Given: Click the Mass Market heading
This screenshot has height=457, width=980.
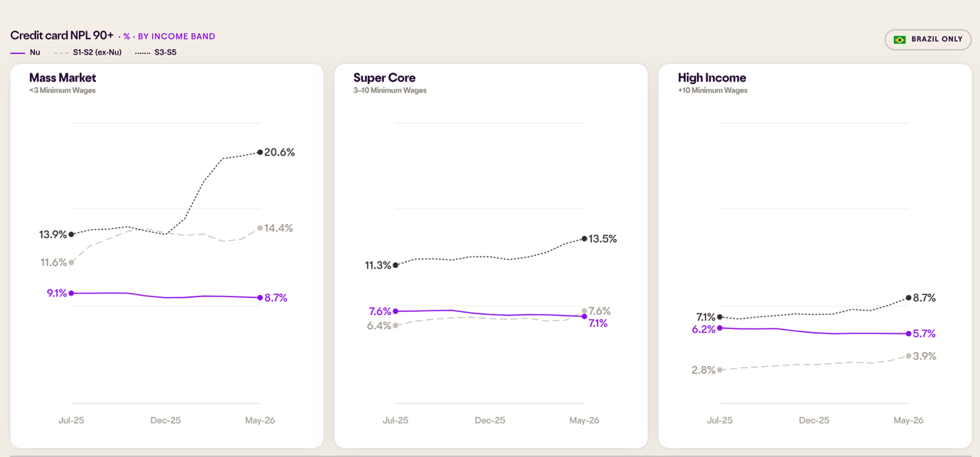Looking at the screenshot, I should coord(63,77).
